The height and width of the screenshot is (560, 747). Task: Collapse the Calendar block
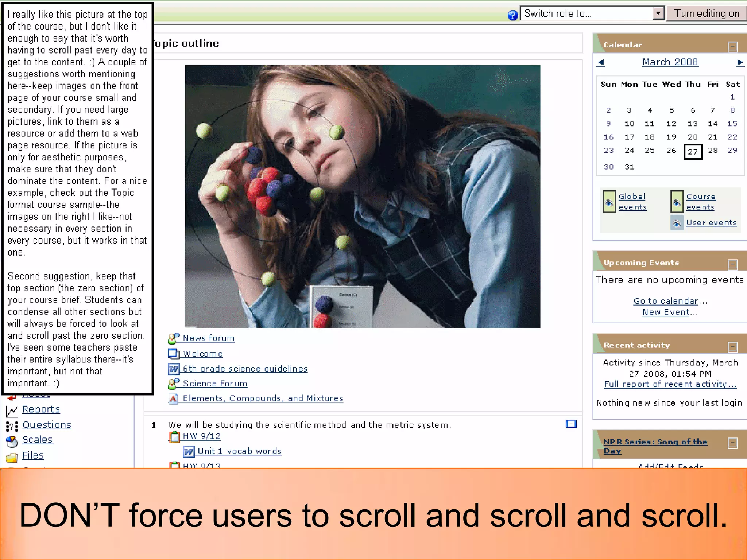[732, 46]
